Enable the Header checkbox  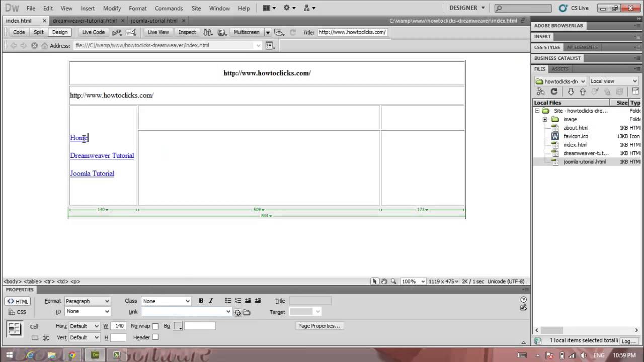(155, 337)
